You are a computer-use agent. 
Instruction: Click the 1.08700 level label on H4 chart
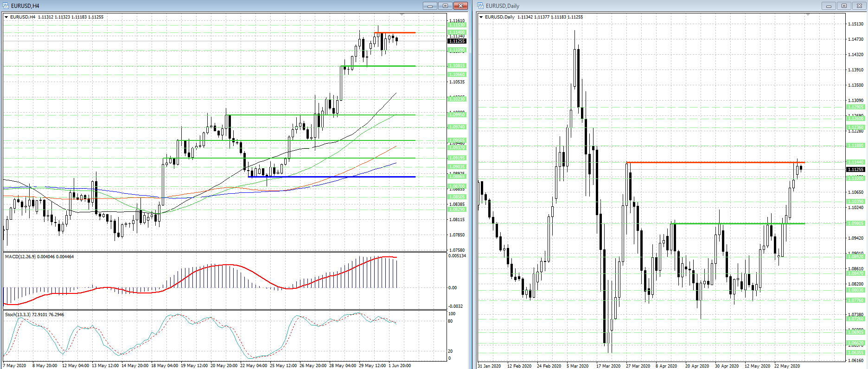point(457,186)
